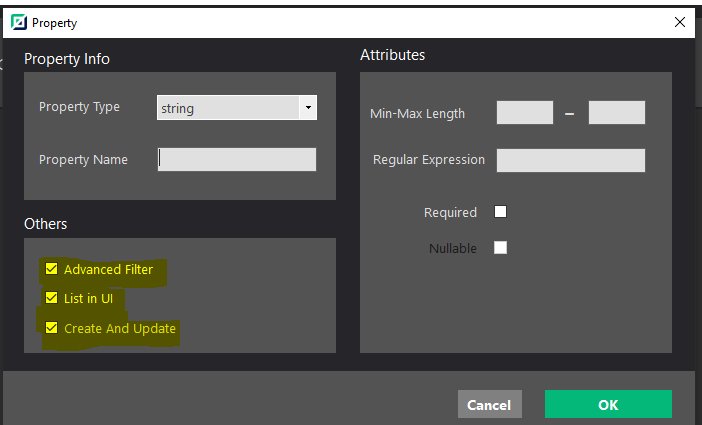This screenshot has width=702, height=425.
Task: Click the Property title bar text
Action: [x=54, y=22]
